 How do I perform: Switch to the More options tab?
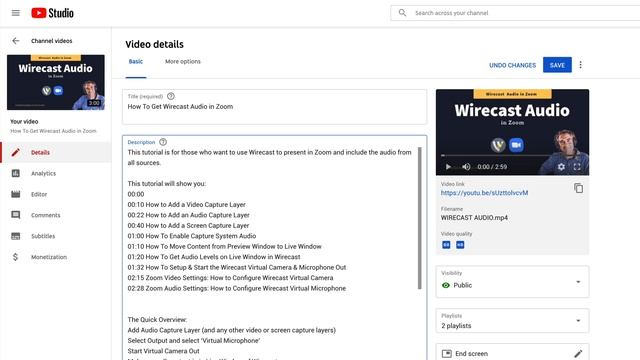coord(182,62)
